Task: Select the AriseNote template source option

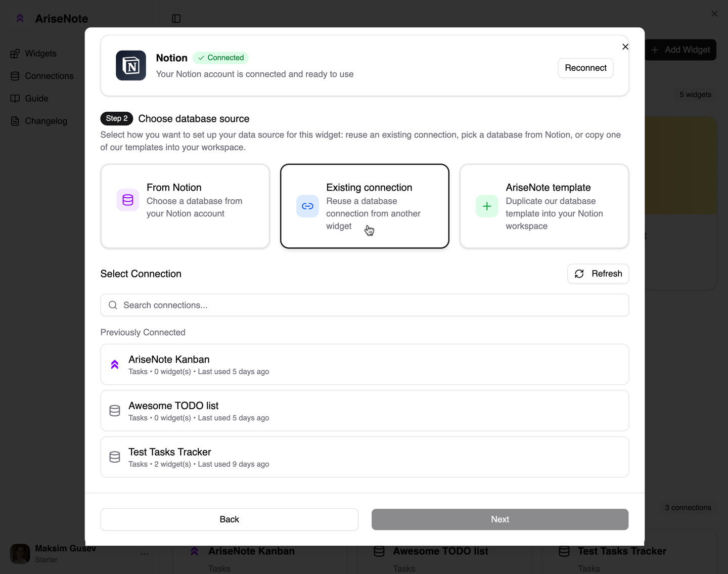Action: point(544,206)
